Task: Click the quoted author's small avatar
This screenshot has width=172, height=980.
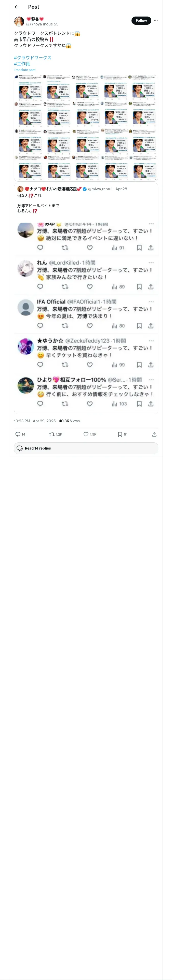Action: coord(20,189)
